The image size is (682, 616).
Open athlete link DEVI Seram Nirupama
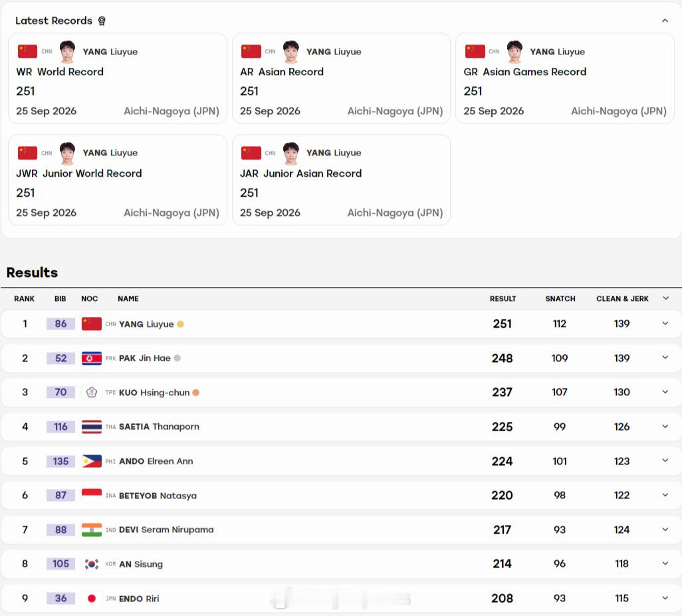166,530
